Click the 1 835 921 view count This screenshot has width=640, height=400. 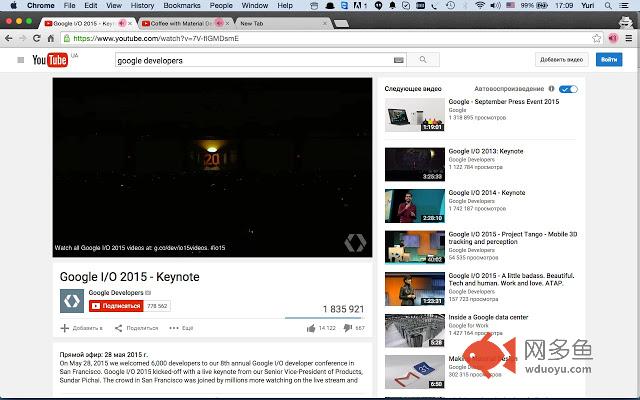click(343, 309)
